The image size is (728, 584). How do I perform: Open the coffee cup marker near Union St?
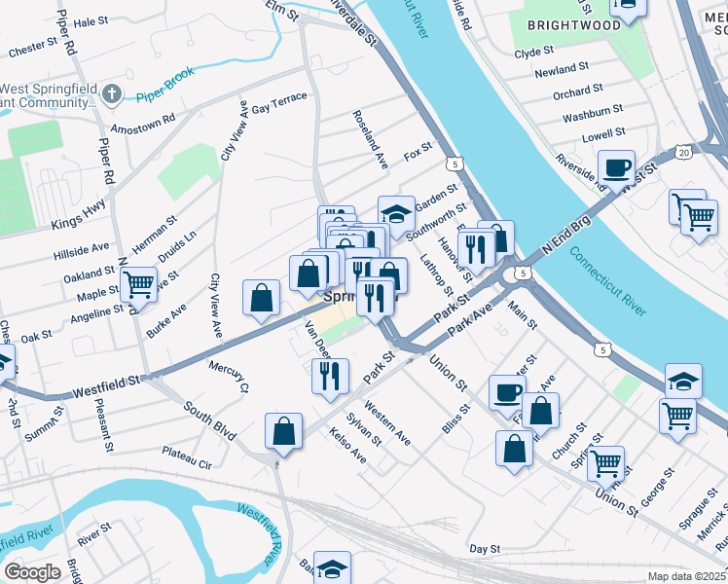tap(507, 395)
